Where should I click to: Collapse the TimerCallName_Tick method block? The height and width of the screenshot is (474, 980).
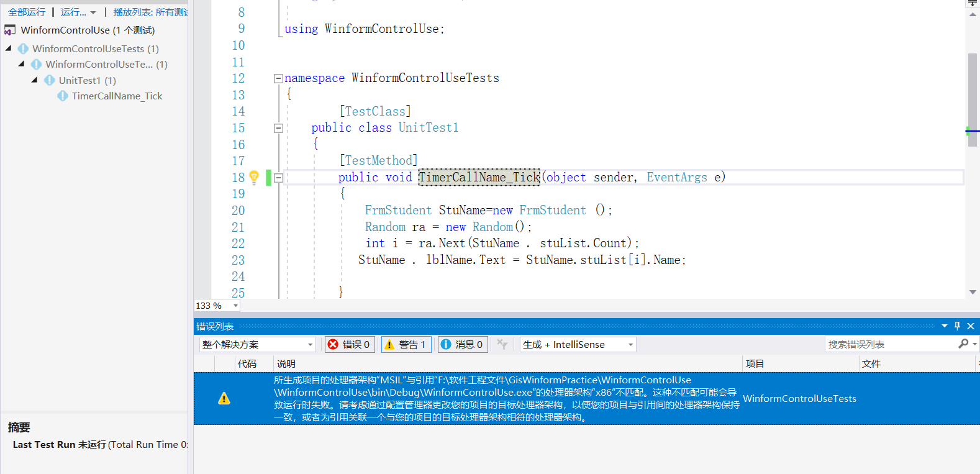[278, 178]
